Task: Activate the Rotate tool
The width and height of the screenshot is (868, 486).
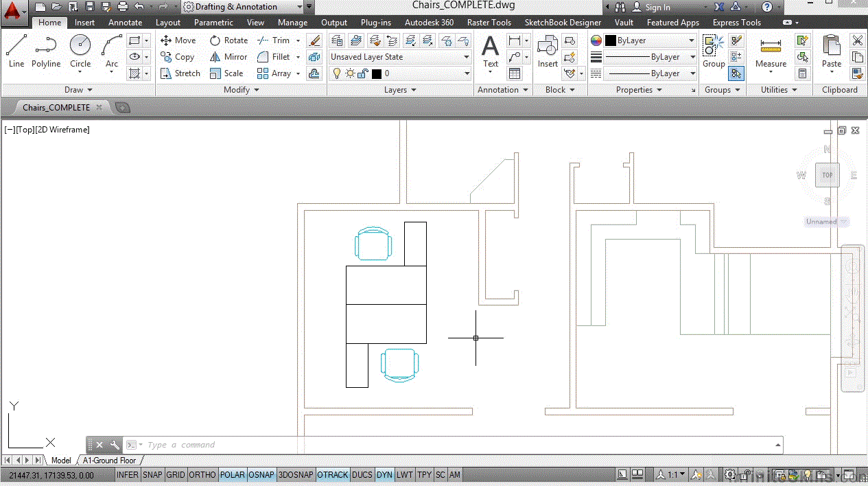Action: click(228, 40)
